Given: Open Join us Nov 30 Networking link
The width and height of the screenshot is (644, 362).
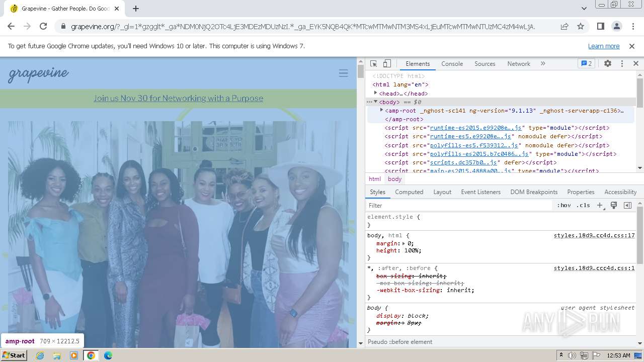Looking at the screenshot, I should point(178,98).
